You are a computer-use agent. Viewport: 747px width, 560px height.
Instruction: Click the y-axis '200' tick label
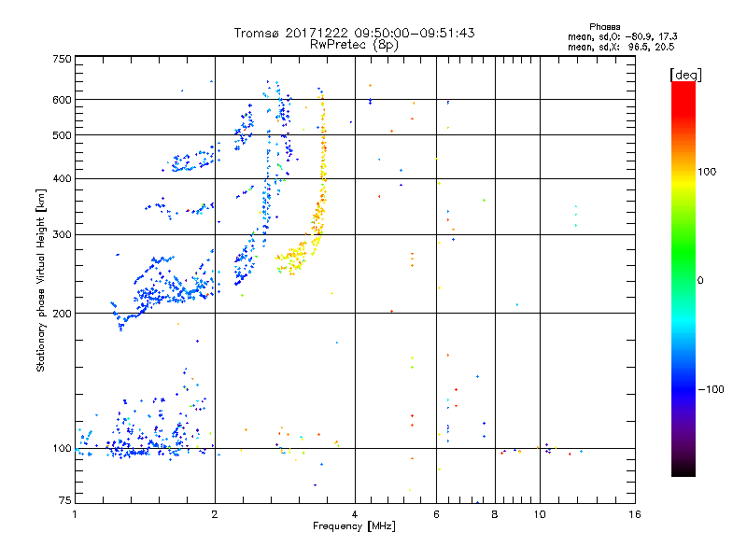click(62, 314)
